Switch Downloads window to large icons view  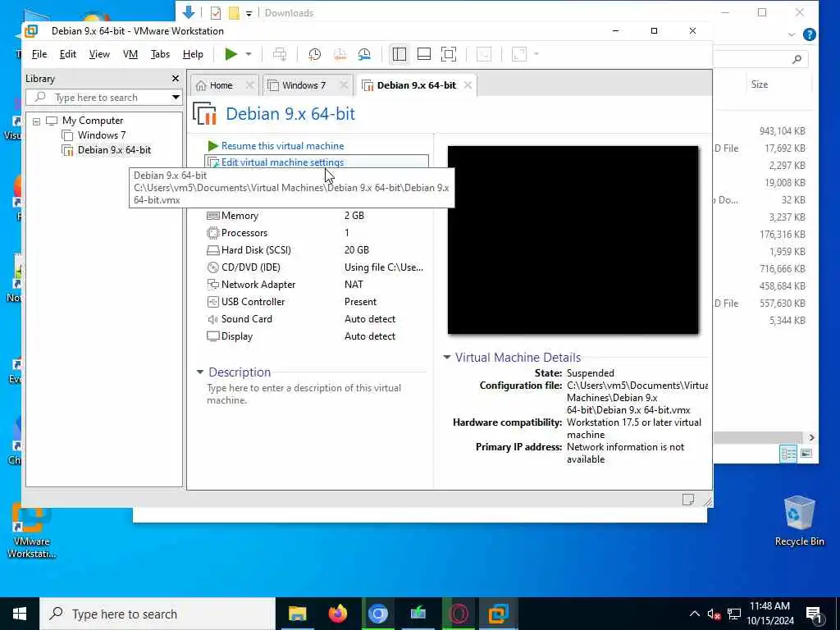(806, 454)
